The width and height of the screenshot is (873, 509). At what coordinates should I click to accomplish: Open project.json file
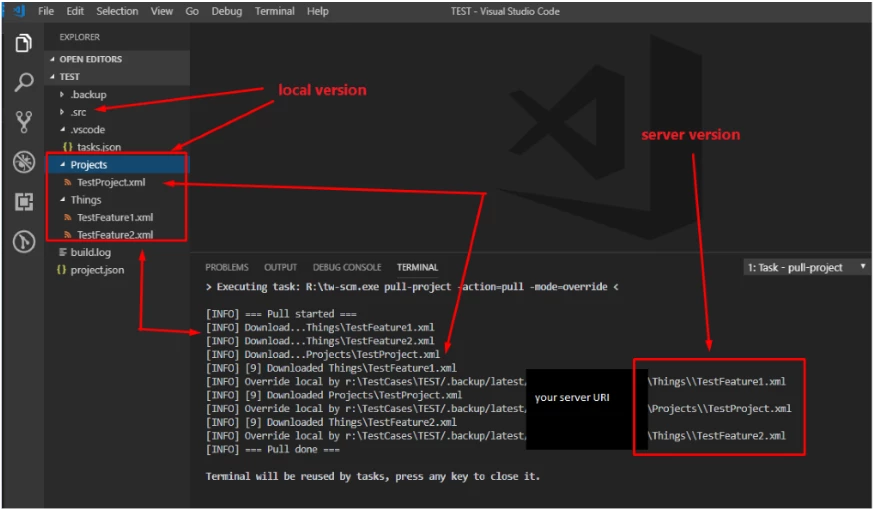pos(97,270)
